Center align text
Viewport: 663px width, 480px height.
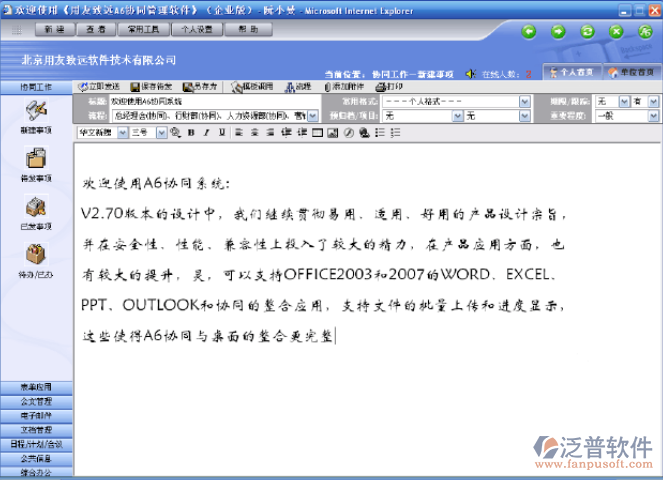255,133
